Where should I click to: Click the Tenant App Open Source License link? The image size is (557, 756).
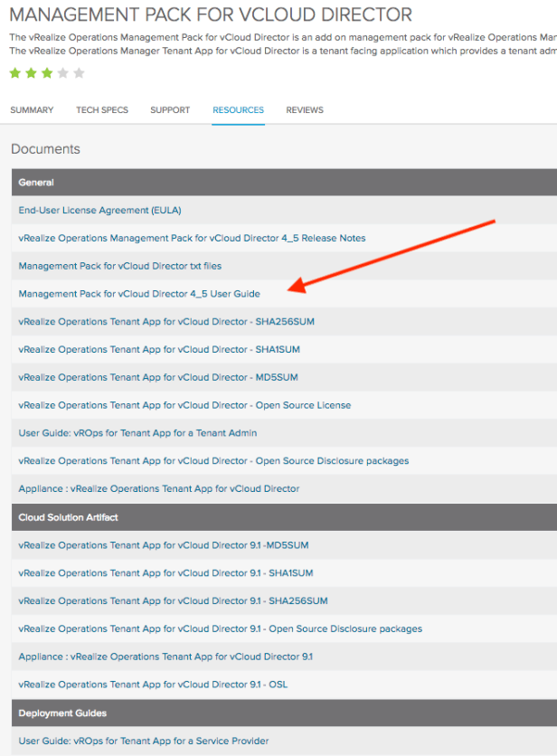tap(184, 405)
